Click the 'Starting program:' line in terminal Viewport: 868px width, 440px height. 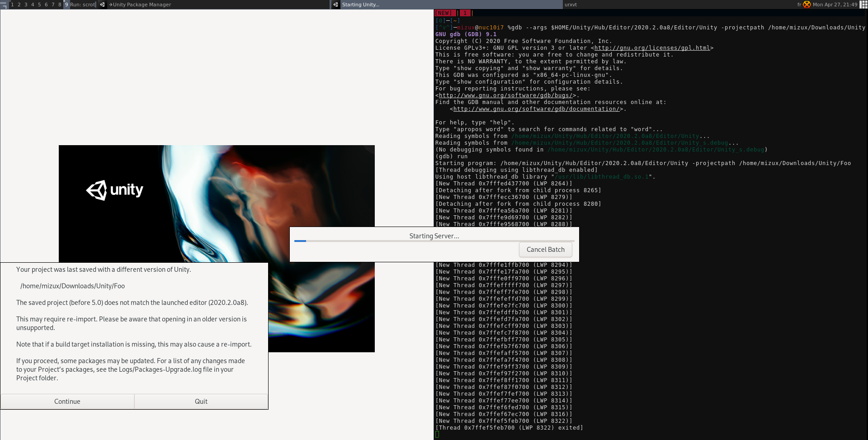(x=643, y=163)
